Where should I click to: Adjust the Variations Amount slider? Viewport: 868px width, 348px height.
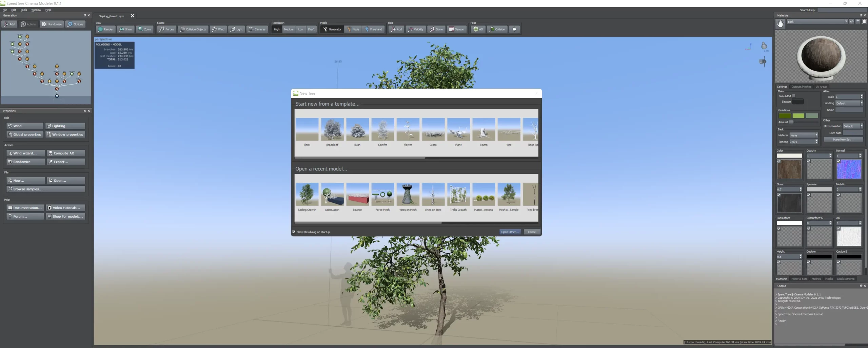click(x=791, y=122)
